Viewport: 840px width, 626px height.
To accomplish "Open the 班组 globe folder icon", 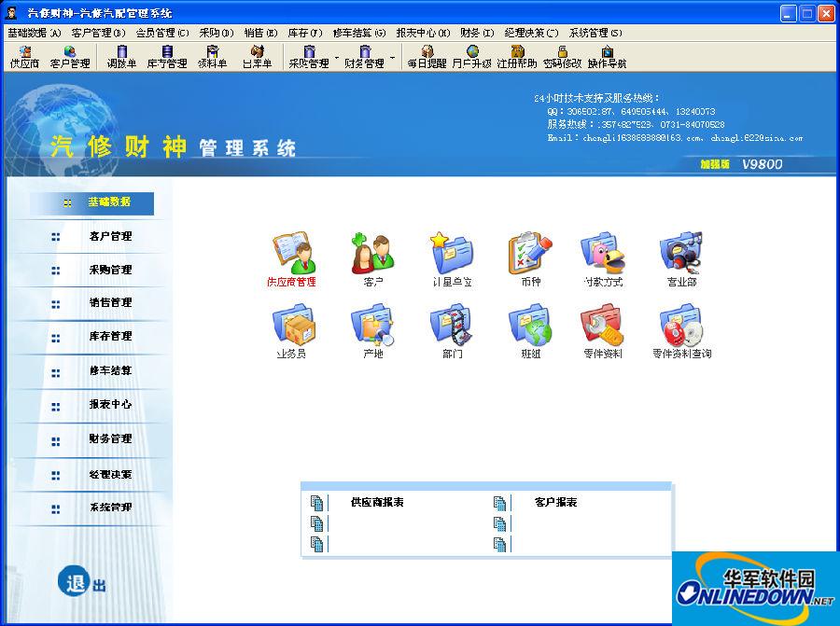I will click(530, 331).
